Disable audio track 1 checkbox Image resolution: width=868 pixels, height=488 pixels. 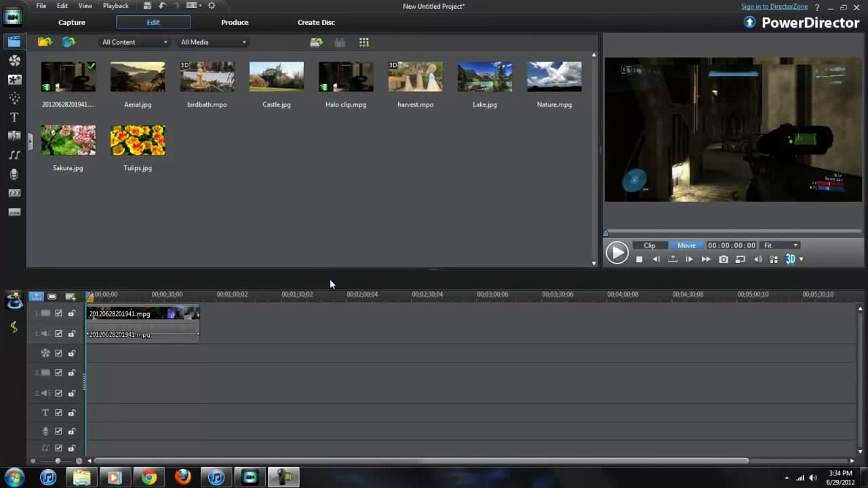[58, 333]
